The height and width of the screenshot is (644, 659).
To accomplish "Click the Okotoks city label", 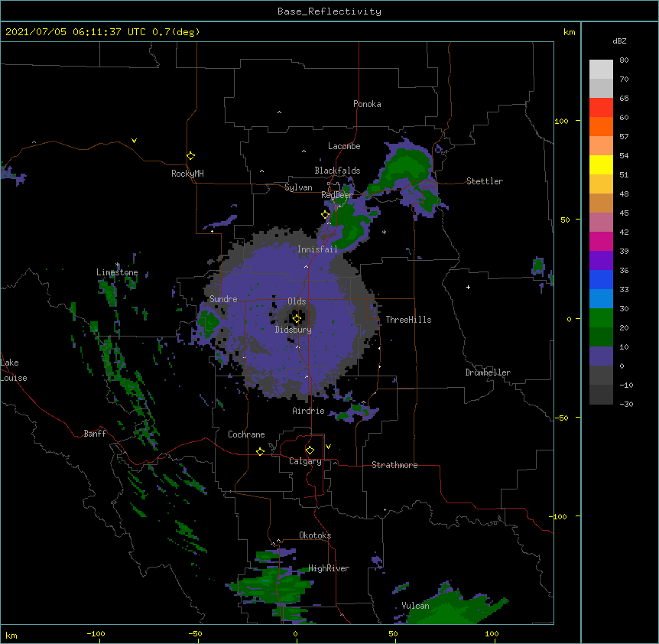I will [315, 535].
